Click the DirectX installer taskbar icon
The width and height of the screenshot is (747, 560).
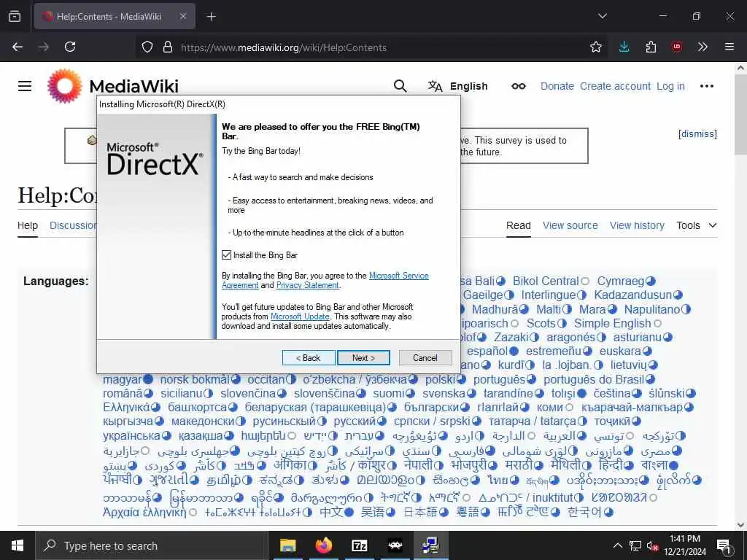pos(430,545)
